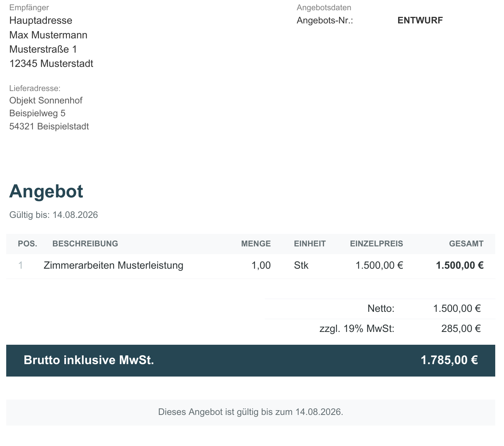Image resolution: width=504 pixels, height=446 pixels.
Task: Click the 'EINHEIT' column header
Action: [x=310, y=244]
